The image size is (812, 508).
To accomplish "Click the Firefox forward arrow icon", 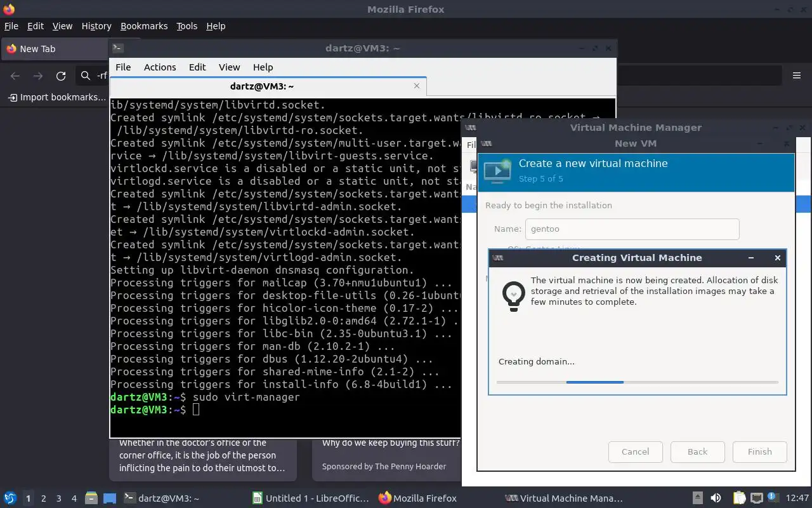I will [x=38, y=76].
